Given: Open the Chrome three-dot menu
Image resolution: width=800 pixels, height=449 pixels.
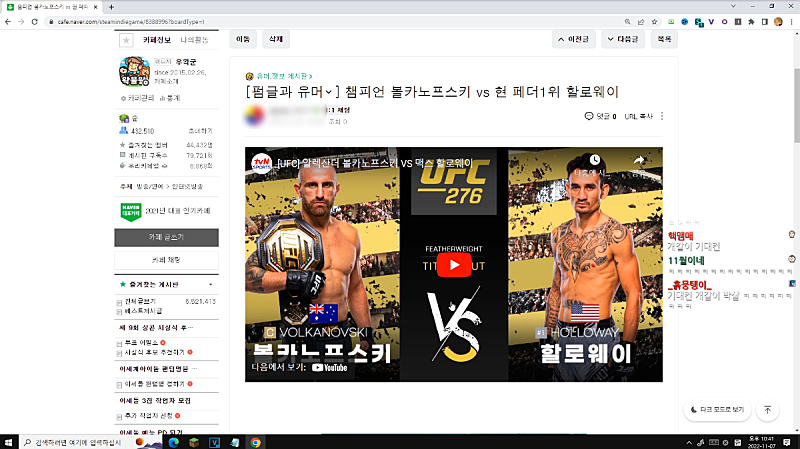Looking at the screenshot, I should click(x=791, y=22).
